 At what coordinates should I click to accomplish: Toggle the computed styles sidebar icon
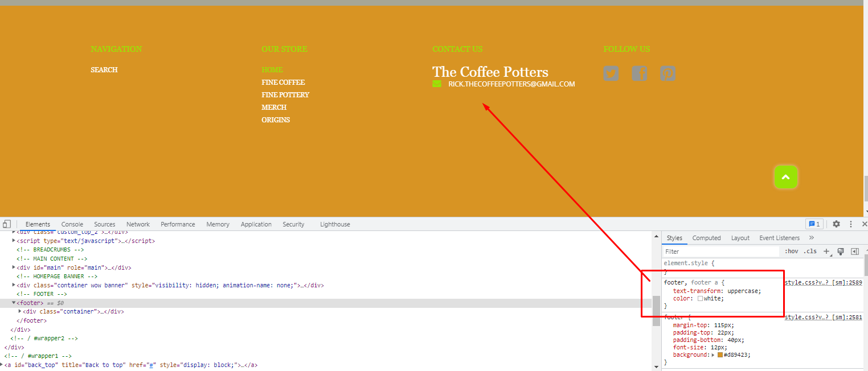(855, 252)
